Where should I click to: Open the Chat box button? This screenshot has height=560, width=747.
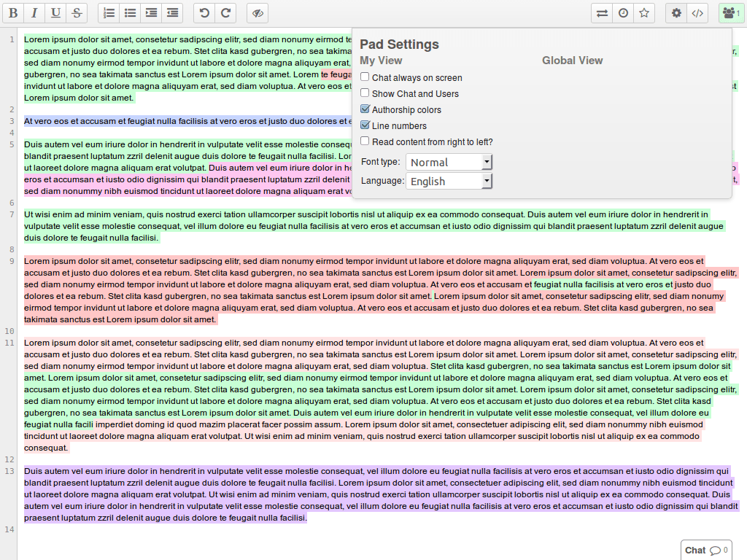706,550
